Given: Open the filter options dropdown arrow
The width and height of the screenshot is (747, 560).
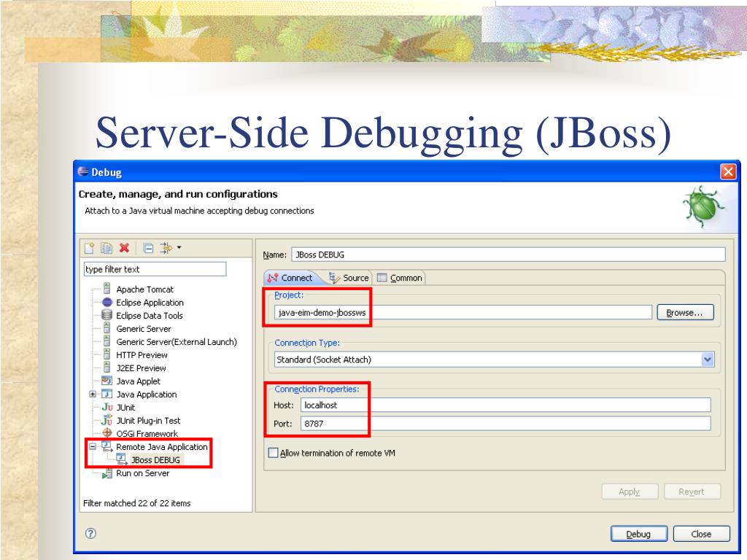Looking at the screenshot, I should pos(179,248).
